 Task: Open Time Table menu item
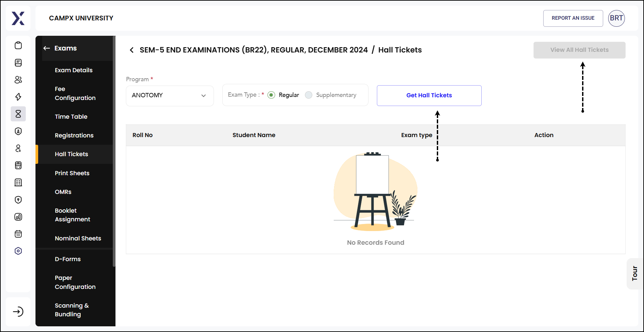(71, 117)
